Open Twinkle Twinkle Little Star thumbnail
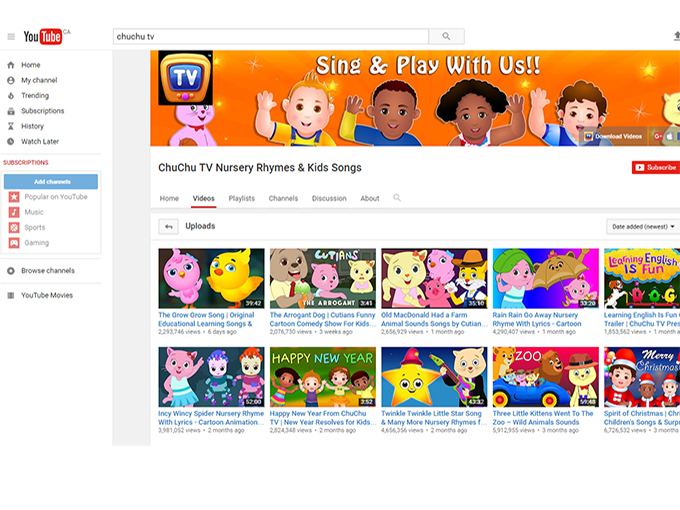 coord(434,377)
